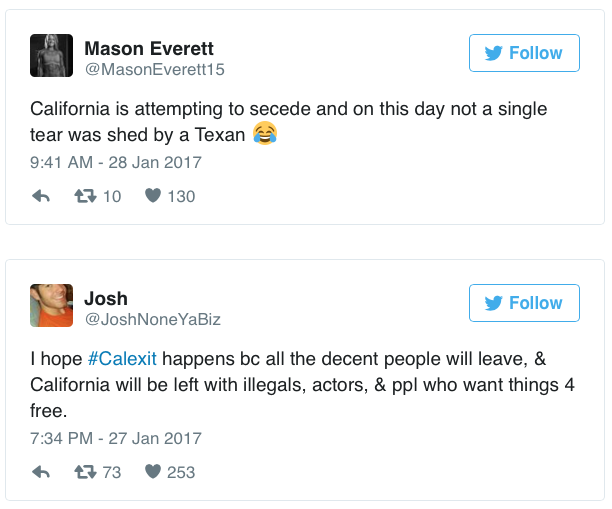
Task: Open 7:34 PM - 27 Jan 2017 timestamp
Action: click(x=116, y=438)
